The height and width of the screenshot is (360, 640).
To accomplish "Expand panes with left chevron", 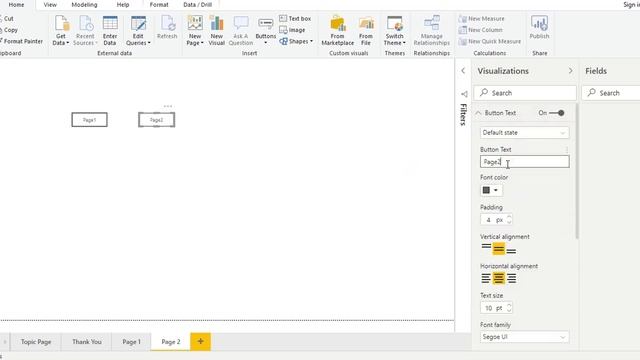I will click(x=463, y=71).
